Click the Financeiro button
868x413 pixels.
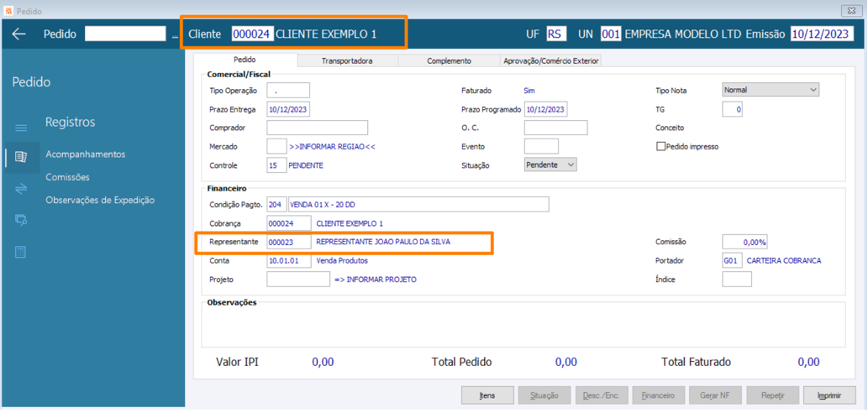(658, 396)
